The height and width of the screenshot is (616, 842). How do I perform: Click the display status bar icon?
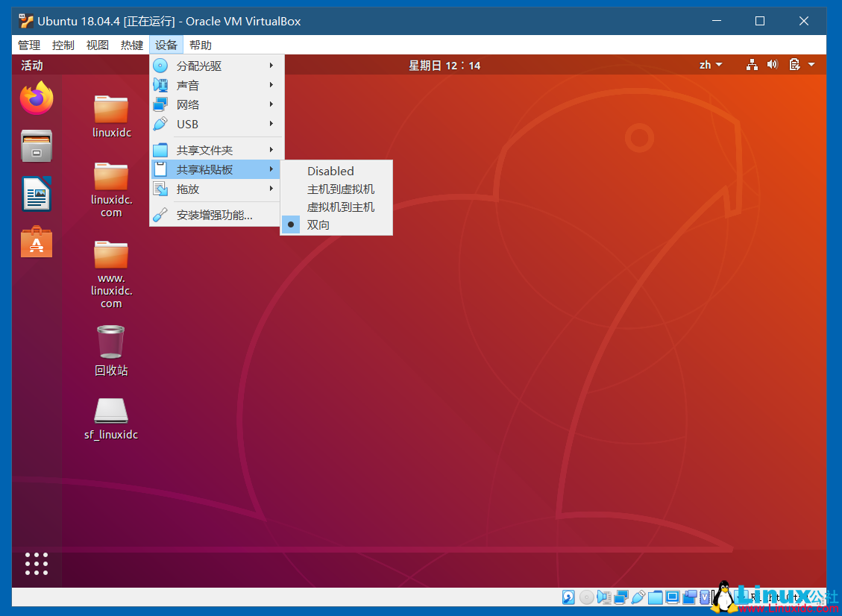pos(673,597)
